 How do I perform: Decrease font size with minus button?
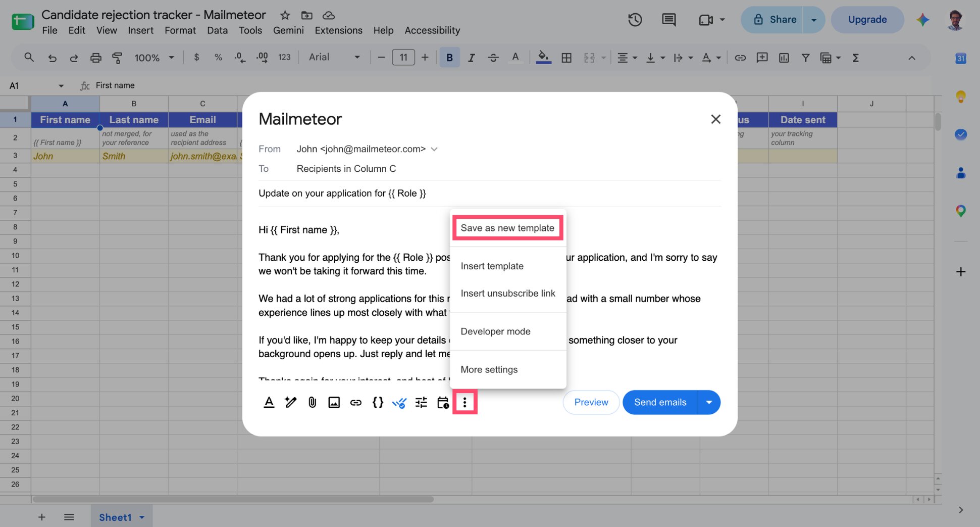[x=381, y=58]
